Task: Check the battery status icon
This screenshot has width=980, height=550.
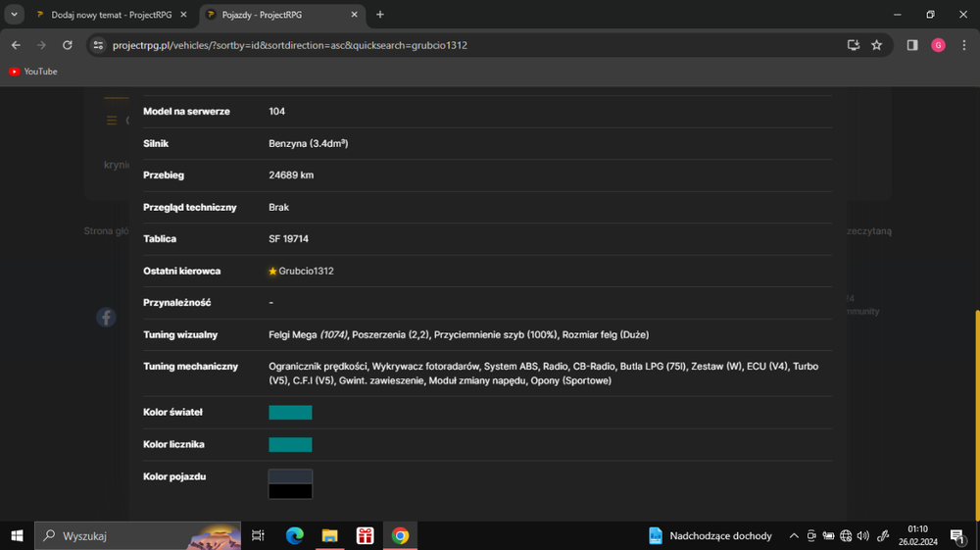Action: tap(828, 535)
